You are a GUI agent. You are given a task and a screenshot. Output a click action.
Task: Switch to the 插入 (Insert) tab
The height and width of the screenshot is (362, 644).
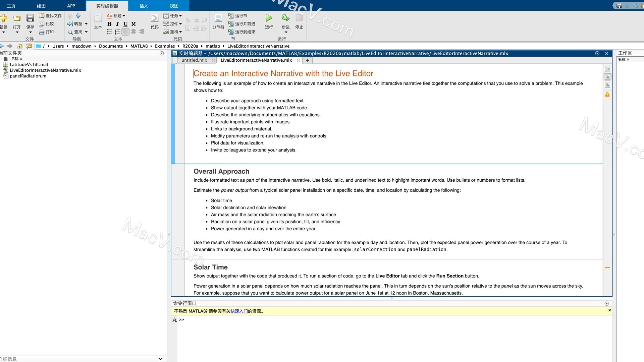pyautogui.click(x=144, y=6)
